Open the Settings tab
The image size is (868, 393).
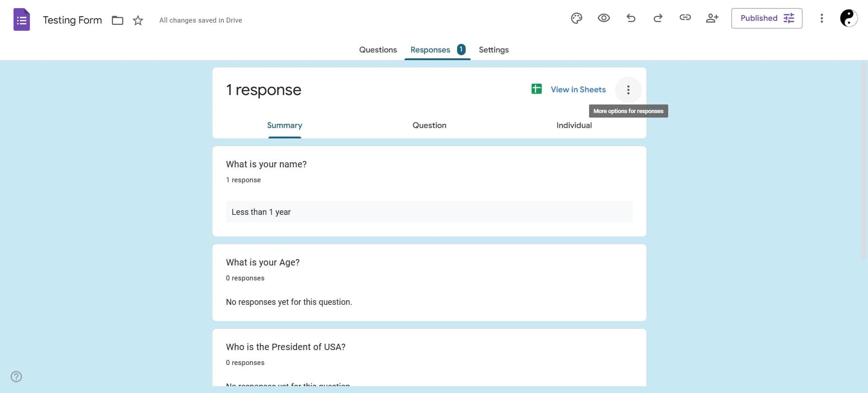coord(493,50)
